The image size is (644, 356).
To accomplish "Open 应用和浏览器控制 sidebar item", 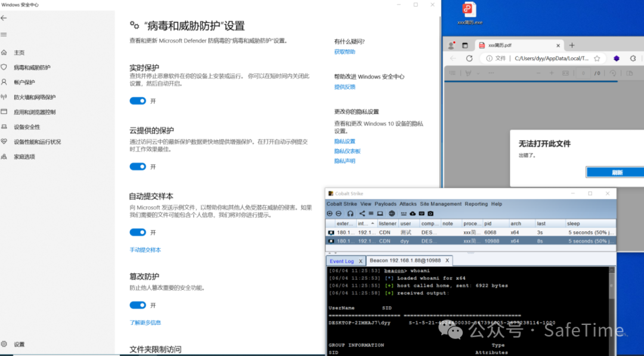I will (x=35, y=112).
